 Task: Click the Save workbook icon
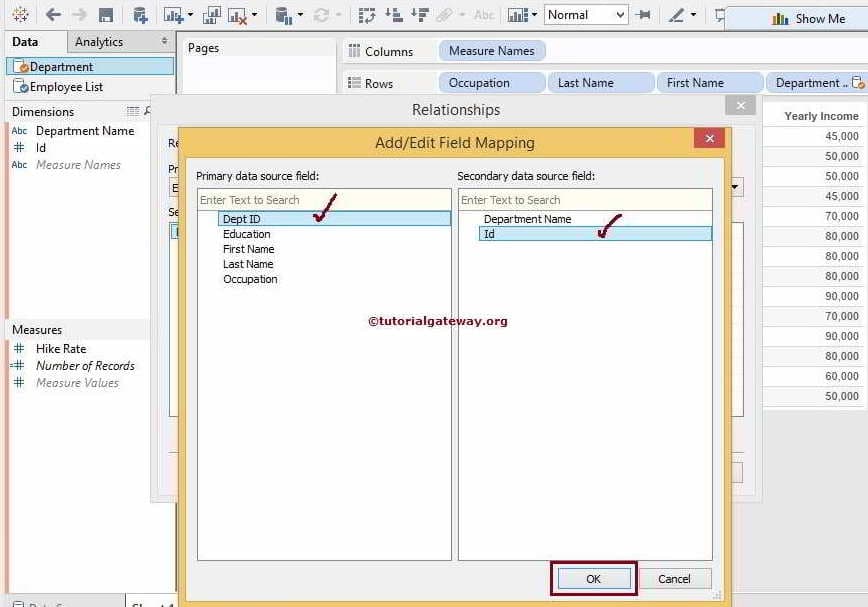point(106,14)
